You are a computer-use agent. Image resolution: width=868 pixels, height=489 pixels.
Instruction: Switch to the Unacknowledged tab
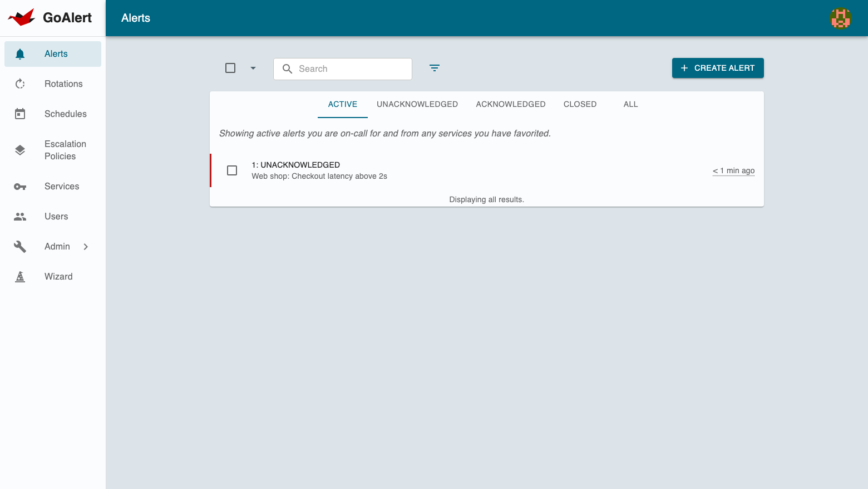click(x=417, y=105)
